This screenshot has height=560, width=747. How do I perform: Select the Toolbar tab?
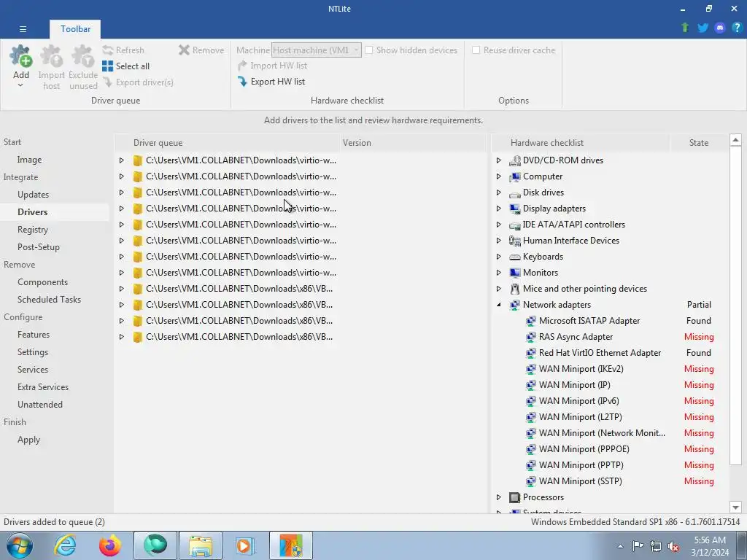click(75, 29)
